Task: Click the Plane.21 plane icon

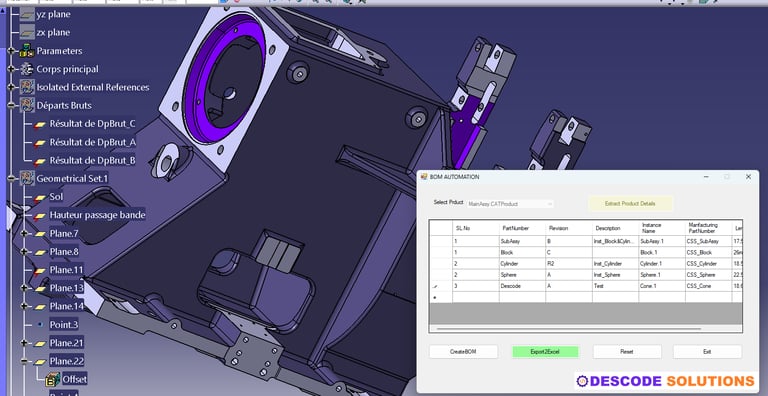Action: click(x=40, y=343)
